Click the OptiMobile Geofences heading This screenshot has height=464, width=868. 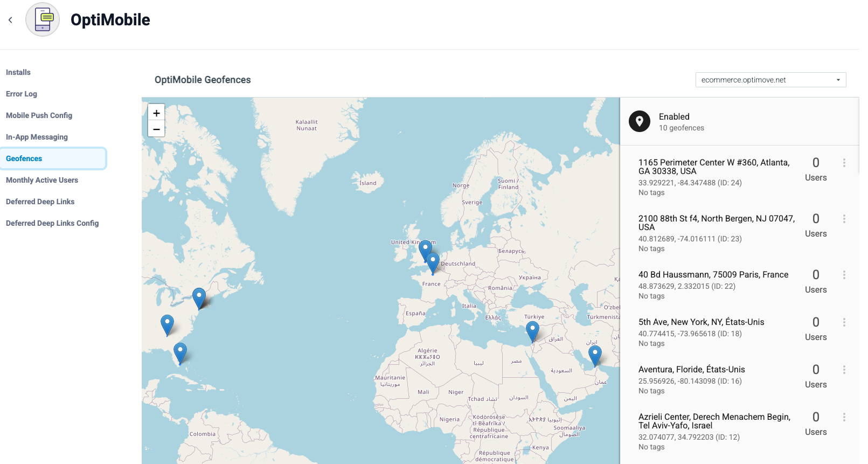[203, 80]
